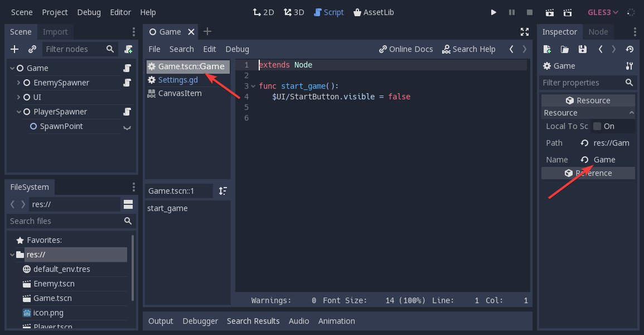Screen dimensions: 644x335
Task: Open the Debug menu in the script editor
Action: tap(237, 49)
